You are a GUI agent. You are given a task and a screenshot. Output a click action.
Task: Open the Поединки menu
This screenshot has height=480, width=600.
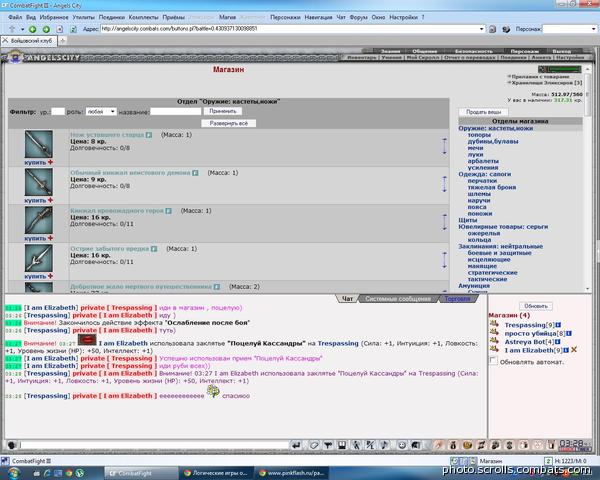[112, 17]
